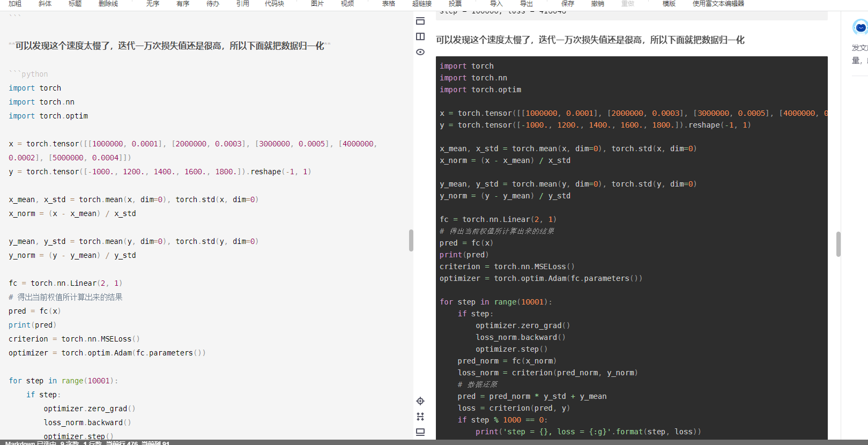The width and height of the screenshot is (868, 445).
Task: Click the preview heading 可以发现这个速度太慢了
Action: coord(590,40)
